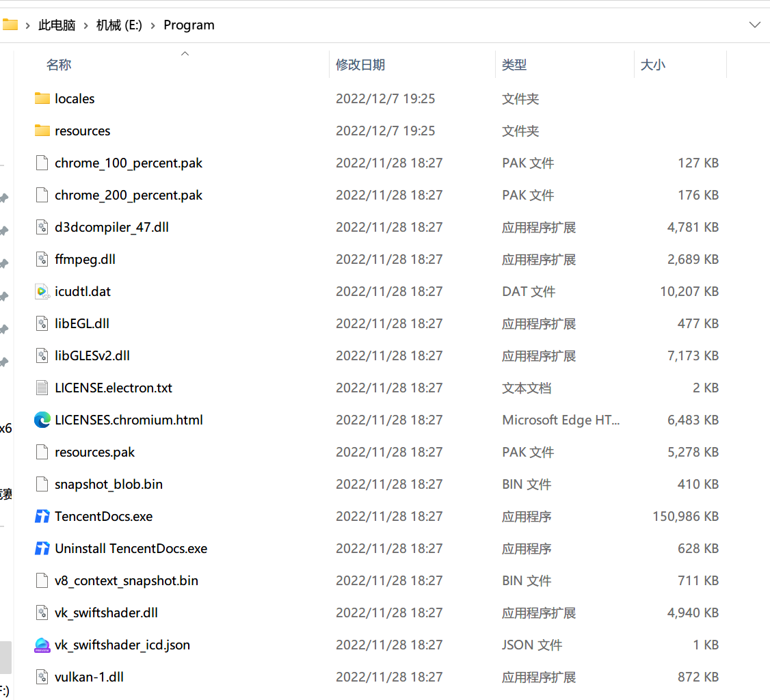The image size is (770, 700).
Task: Select the locales folder name
Action: click(75, 98)
